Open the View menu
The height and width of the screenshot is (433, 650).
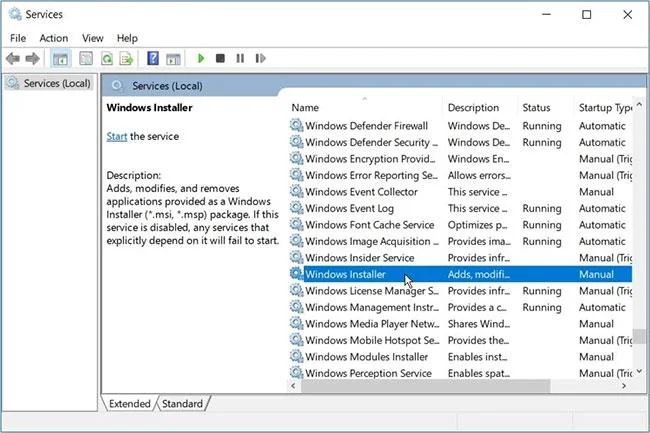coord(92,38)
